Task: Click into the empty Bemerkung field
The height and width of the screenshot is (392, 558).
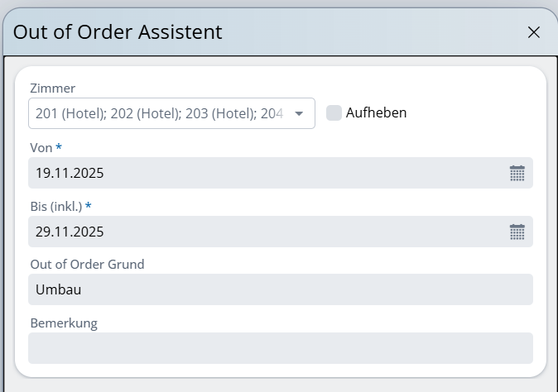Action: tap(280, 348)
